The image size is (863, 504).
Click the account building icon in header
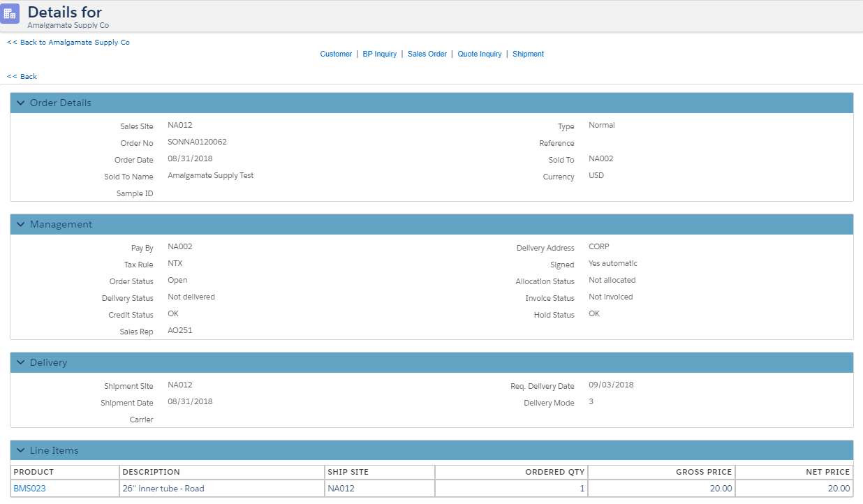point(10,14)
